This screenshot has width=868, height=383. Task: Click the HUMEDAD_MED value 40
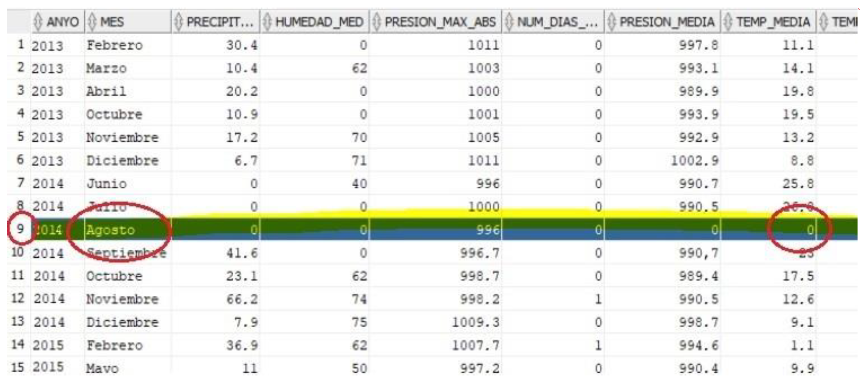[x=360, y=183]
